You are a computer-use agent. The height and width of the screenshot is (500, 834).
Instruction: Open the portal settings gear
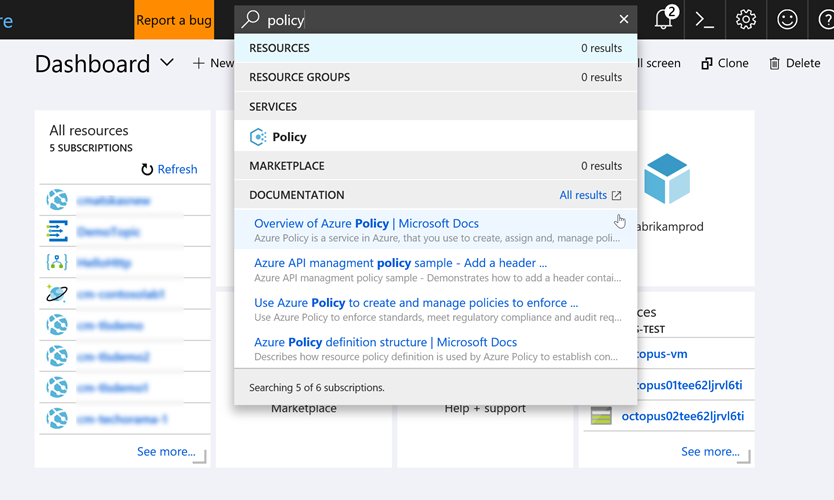[x=746, y=20]
